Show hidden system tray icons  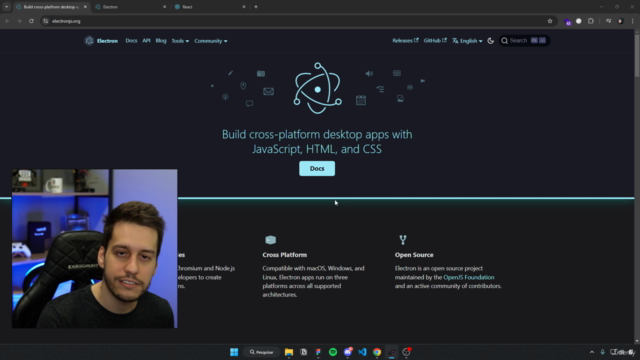click(592, 352)
